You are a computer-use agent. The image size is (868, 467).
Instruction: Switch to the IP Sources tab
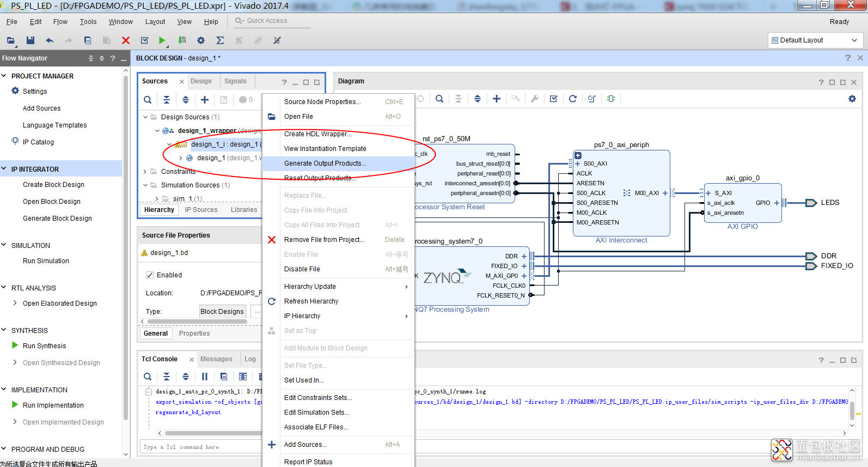[201, 210]
